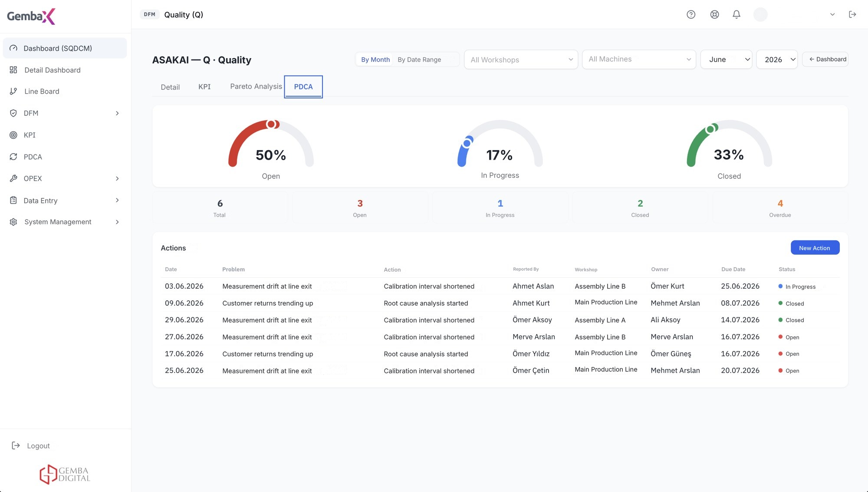The image size is (868, 492).
Task: Click the 50% Open red gauge
Action: [x=271, y=144]
